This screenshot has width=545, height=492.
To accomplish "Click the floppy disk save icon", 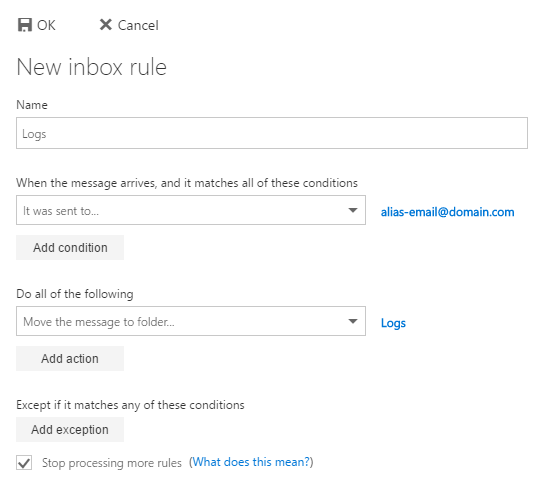I will [25, 25].
